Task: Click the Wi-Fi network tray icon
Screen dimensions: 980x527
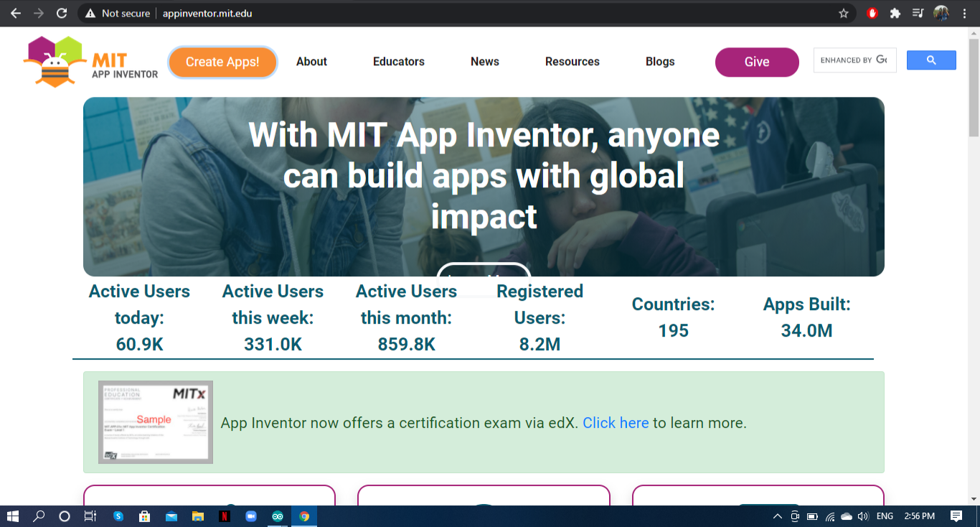Action: click(x=830, y=516)
